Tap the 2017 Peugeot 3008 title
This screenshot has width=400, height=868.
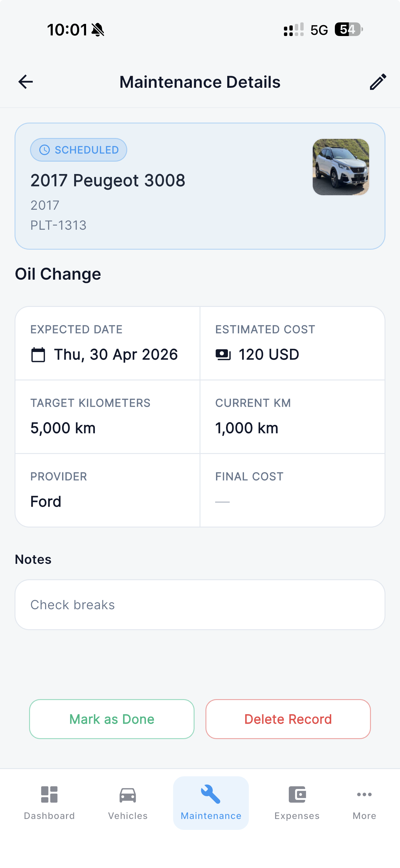(x=108, y=180)
